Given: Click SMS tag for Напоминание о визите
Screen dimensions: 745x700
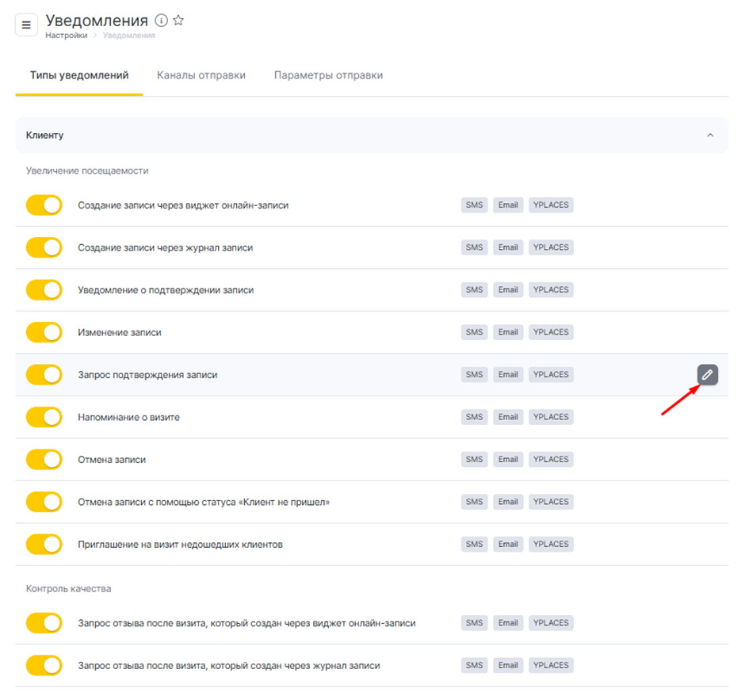Looking at the screenshot, I should click(x=474, y=417).
